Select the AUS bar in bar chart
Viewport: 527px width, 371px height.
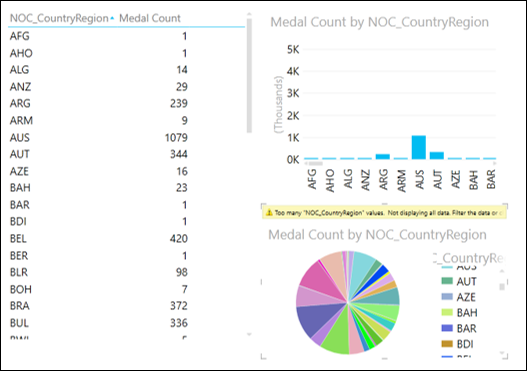coord(419,147)
